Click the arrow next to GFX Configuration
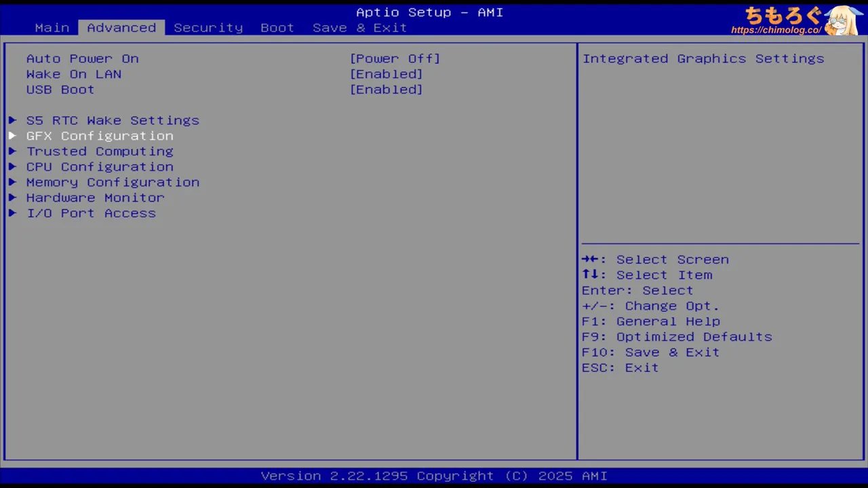Screen dimensions: 868x488 12,136
